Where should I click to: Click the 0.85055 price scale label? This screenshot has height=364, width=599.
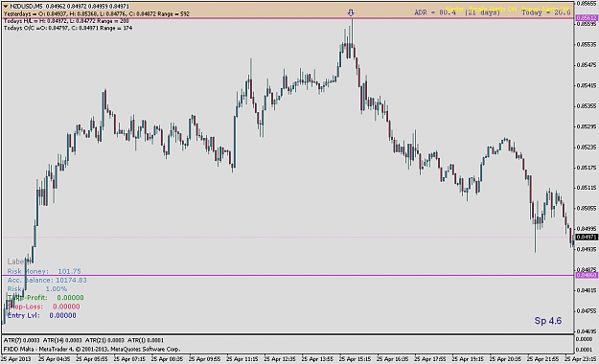[587, 209]
